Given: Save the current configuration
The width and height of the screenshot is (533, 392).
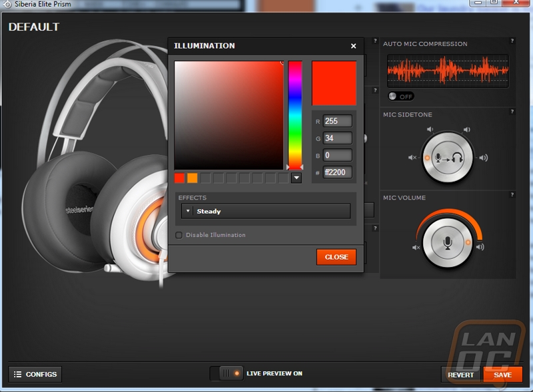Looking at the screenshot, I should (502, 375).
